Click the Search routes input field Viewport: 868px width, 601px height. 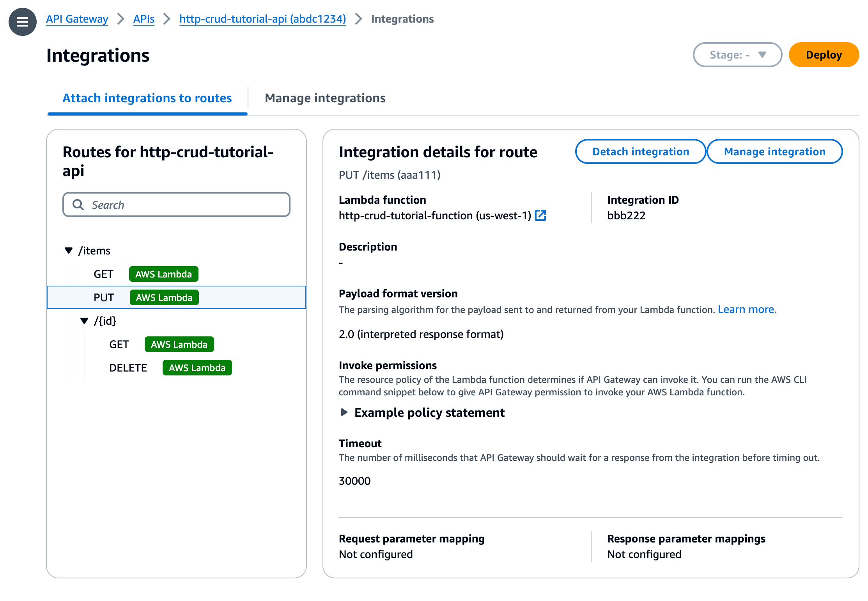coord(175,205)
